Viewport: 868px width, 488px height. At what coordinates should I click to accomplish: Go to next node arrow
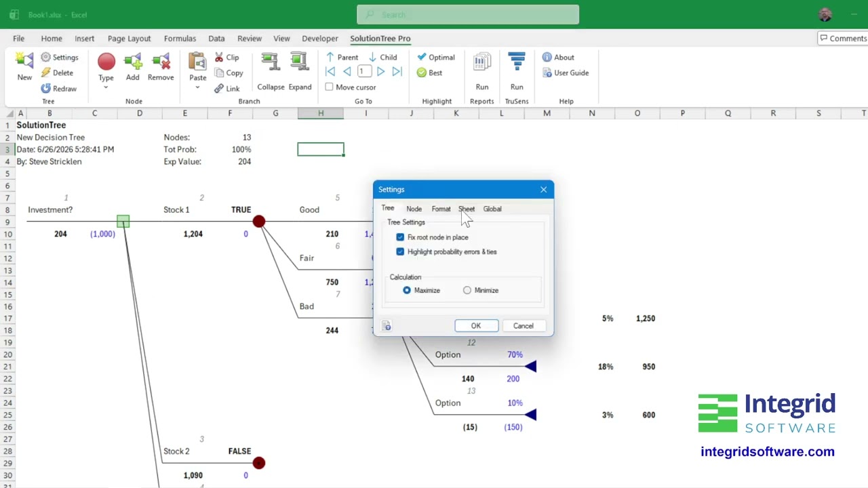point(380,72)
